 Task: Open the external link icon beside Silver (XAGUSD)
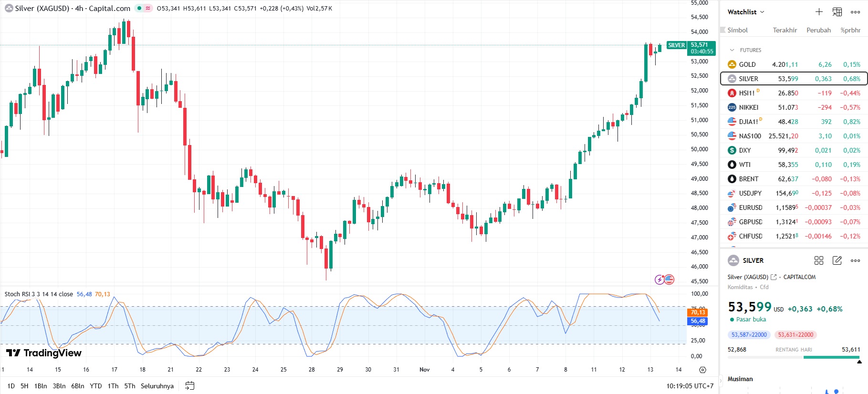(774, 277)
